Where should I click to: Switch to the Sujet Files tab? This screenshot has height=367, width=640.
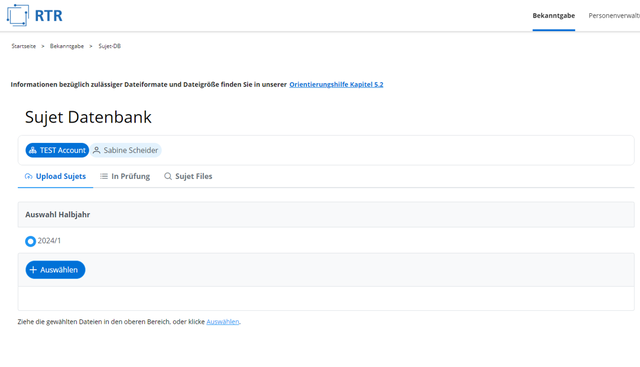[188, 176]
